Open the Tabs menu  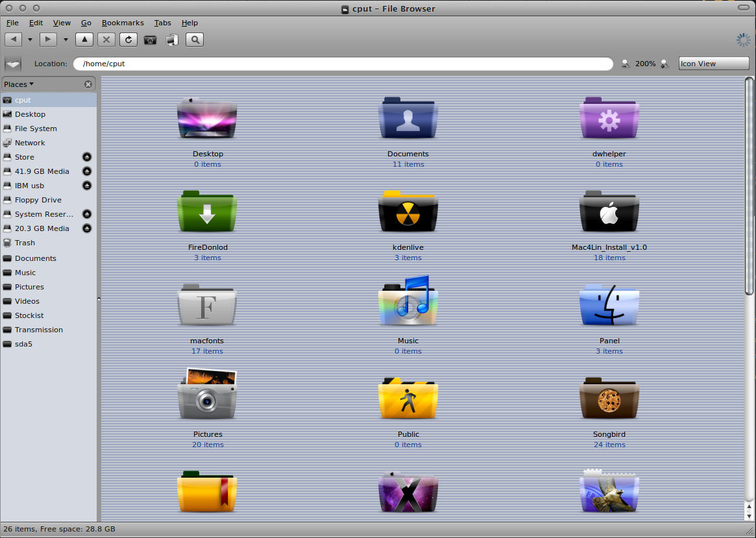(x=162, y=23)
